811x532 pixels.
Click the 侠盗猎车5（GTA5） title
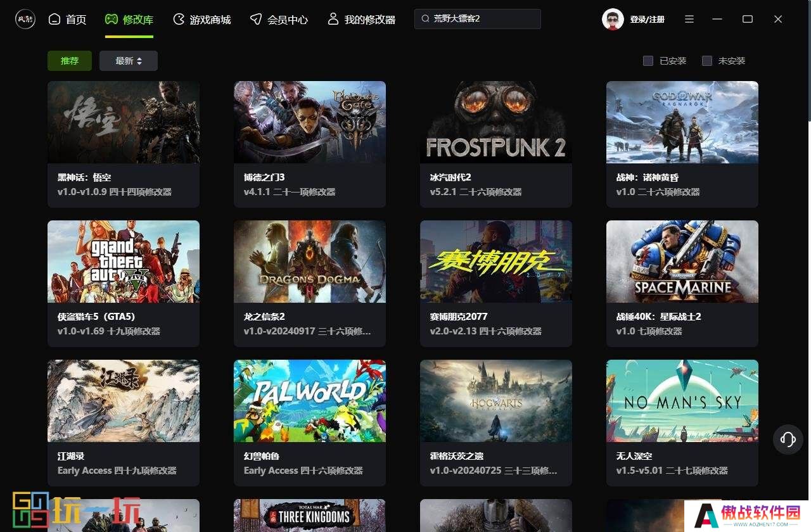point(96,317)
